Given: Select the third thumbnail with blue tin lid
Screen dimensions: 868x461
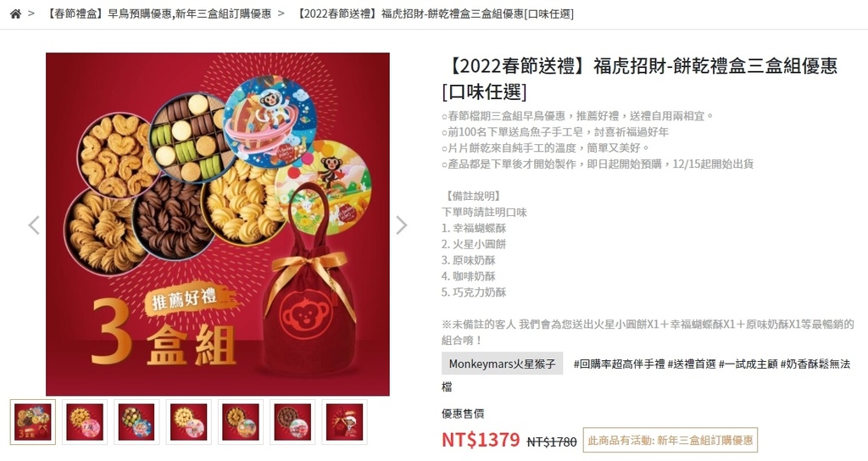Looking at the screenshot, I should pos(136,422).
